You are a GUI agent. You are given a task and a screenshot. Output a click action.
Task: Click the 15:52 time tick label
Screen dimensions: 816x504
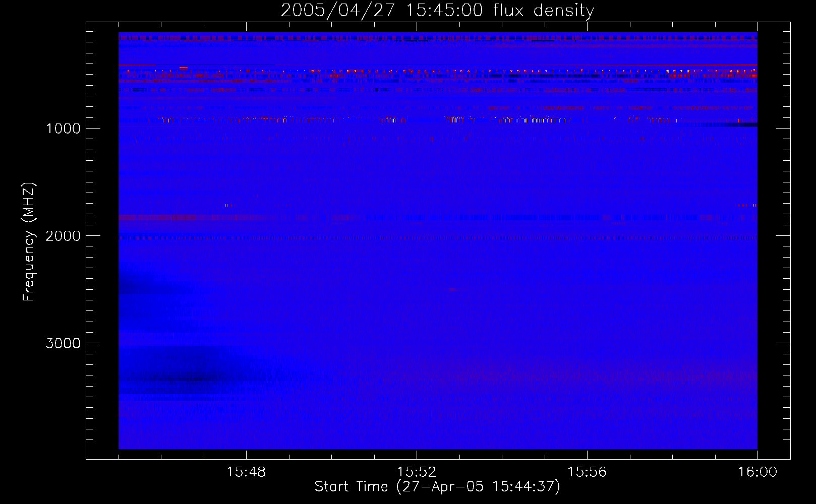[x=417, y=472]
